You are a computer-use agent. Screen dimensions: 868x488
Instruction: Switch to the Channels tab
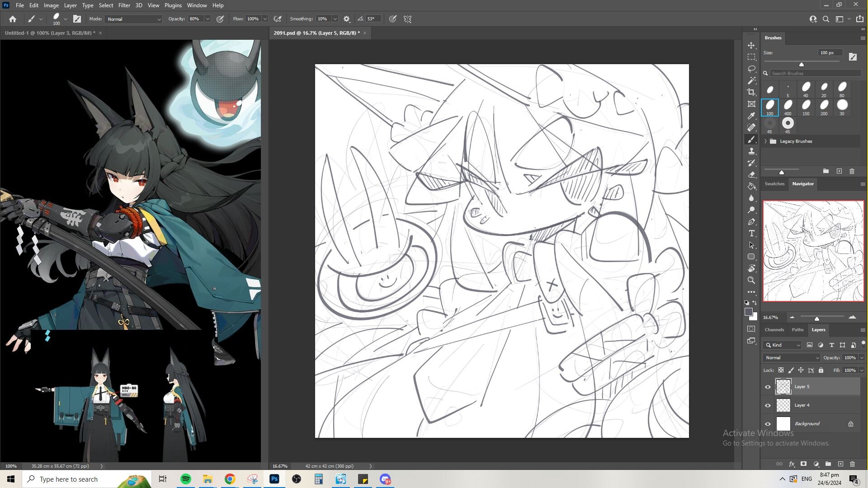(x=774, y=329)
